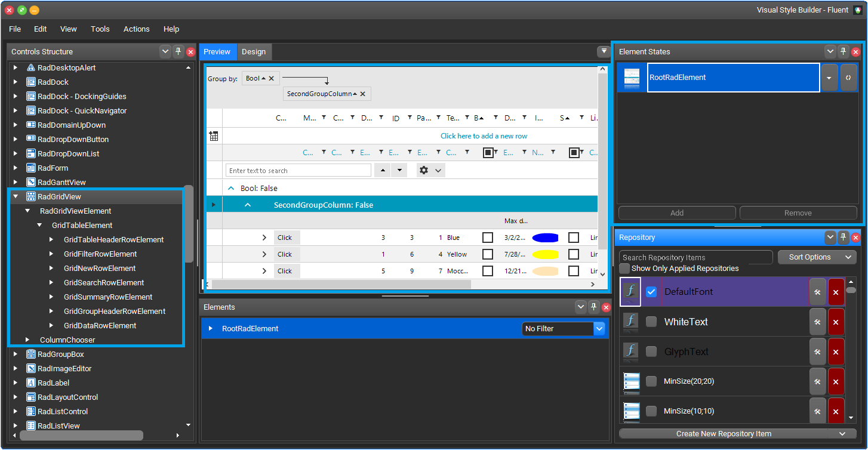The height and width of the screenshot is (450, 868).
Task: Click the yellow color swatch in the grid
Action: tap(545, 254)
